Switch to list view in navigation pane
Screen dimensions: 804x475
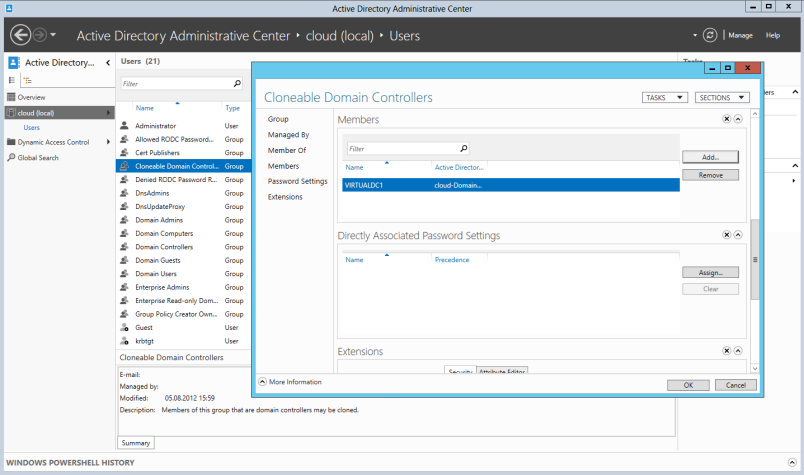point(12,81)
